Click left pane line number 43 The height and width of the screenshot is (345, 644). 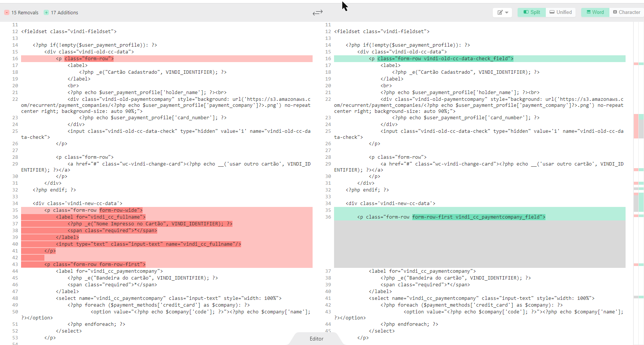click(x=15, y=264)
